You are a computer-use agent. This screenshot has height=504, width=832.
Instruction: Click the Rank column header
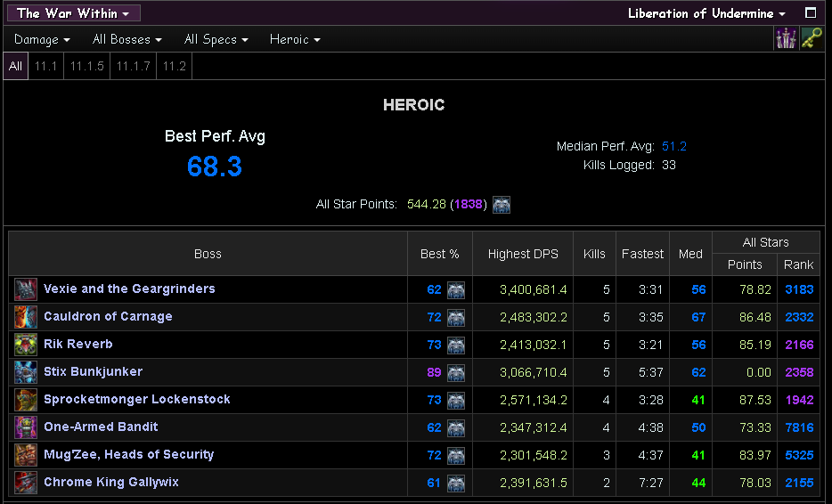pos(798,264)
